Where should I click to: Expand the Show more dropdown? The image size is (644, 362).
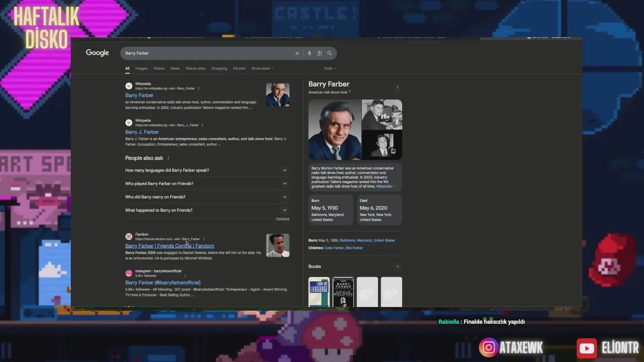click(x=262, y=68)
